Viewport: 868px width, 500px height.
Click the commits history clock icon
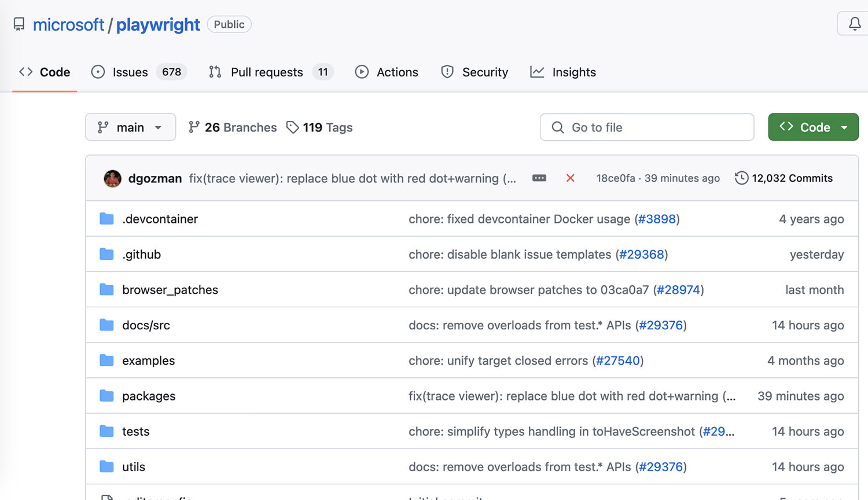pyautogui.click(x=741, y=178)
